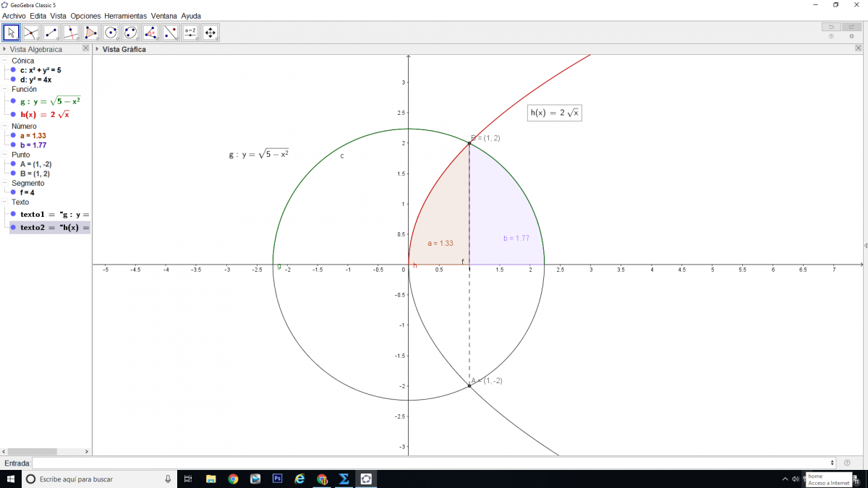The image size is (868, 488).
Task: Collapse the Número tree group
Action: click(x=4, y=127)
